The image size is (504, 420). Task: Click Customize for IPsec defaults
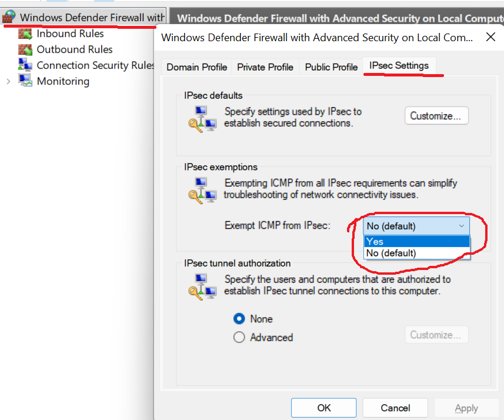click(436, 115)
